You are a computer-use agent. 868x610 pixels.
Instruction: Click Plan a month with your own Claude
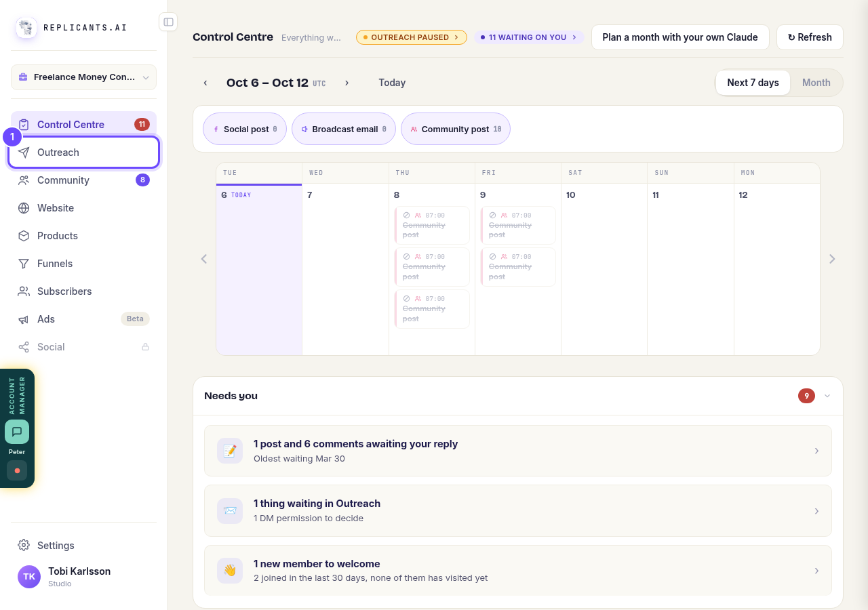(x=680, y=37)
